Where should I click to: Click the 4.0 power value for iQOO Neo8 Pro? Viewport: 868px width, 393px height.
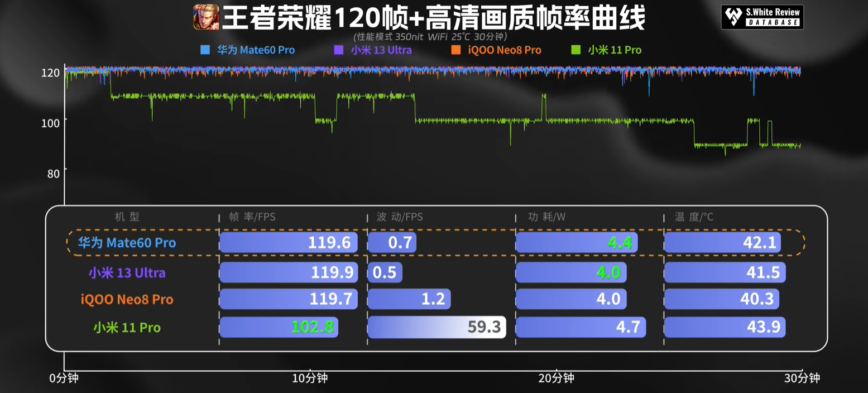click(608, 300)
